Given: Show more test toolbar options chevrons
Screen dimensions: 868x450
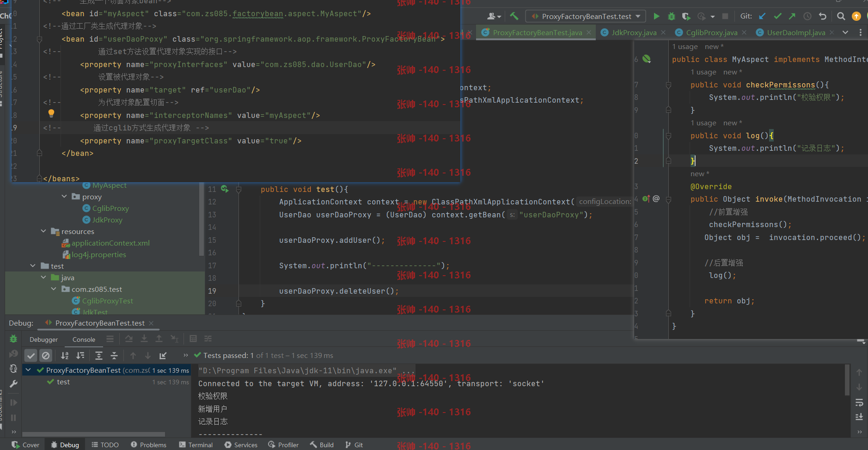Looking at the screenshot, I should (x=186, y=355).
